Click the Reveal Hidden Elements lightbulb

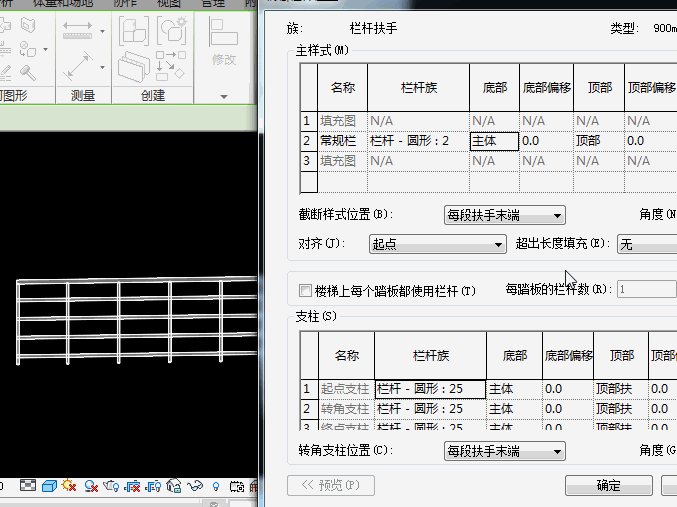pos(216,486)
